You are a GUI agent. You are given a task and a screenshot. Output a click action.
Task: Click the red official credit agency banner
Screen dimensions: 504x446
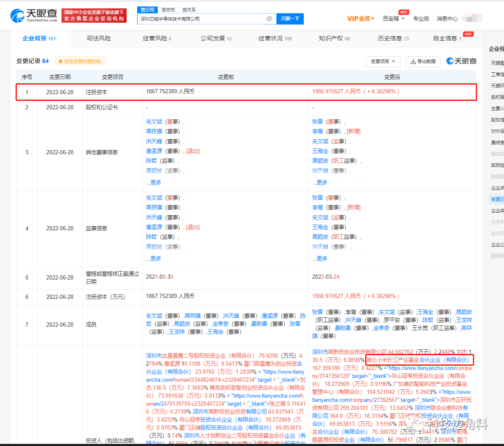coord(94,16)
